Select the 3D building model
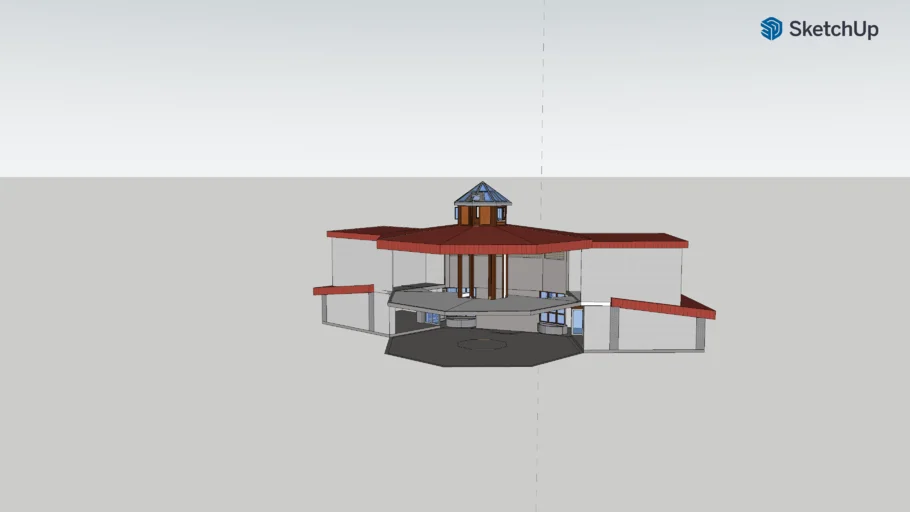 [x=514, y=274]
